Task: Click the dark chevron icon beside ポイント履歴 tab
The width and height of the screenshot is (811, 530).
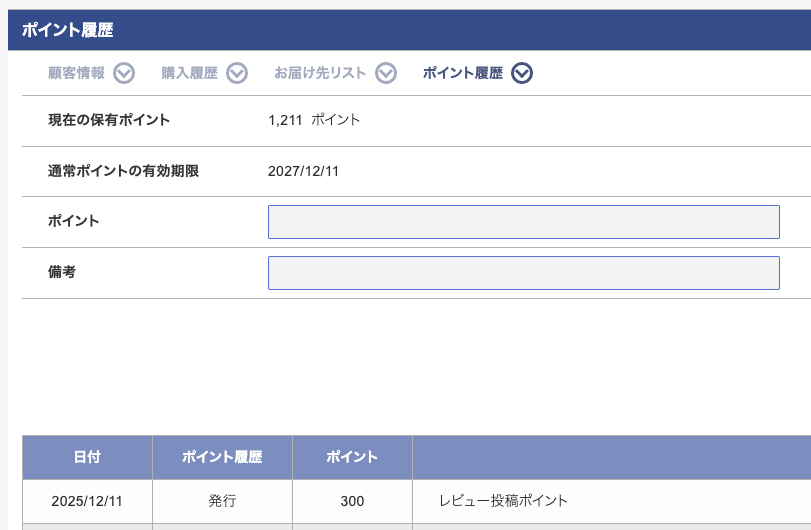Action: coord(522,73)
